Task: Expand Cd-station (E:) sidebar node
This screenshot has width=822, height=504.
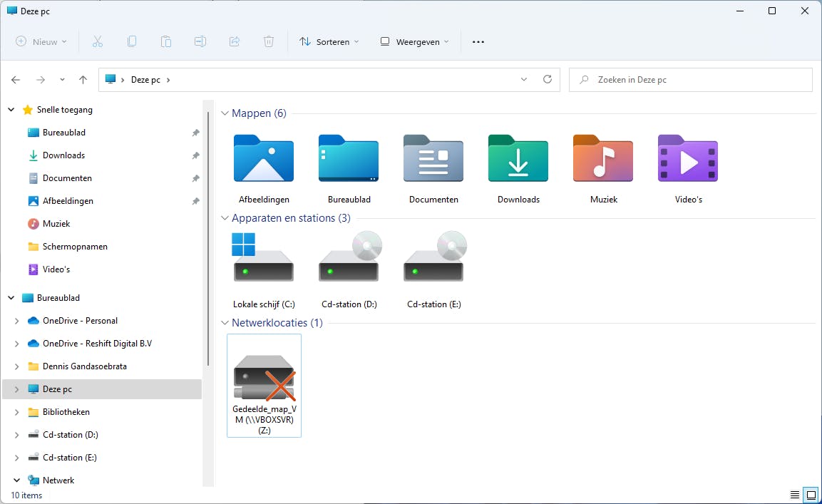Action: (x=17, y=458)
